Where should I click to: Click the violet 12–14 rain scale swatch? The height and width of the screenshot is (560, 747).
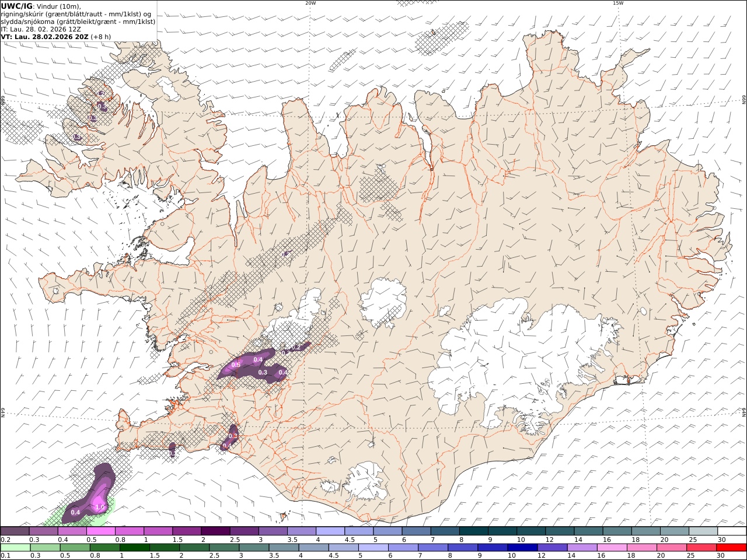click(x=552, y=548)
